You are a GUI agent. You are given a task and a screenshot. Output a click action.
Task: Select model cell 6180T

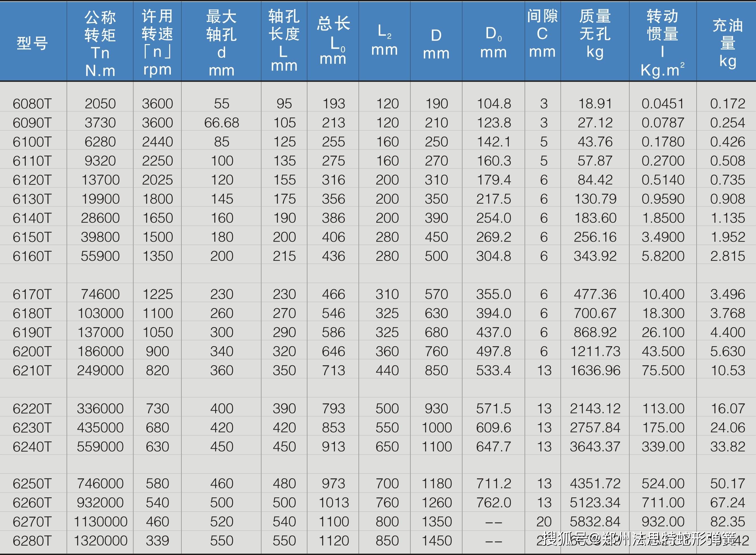pos(32,313)
